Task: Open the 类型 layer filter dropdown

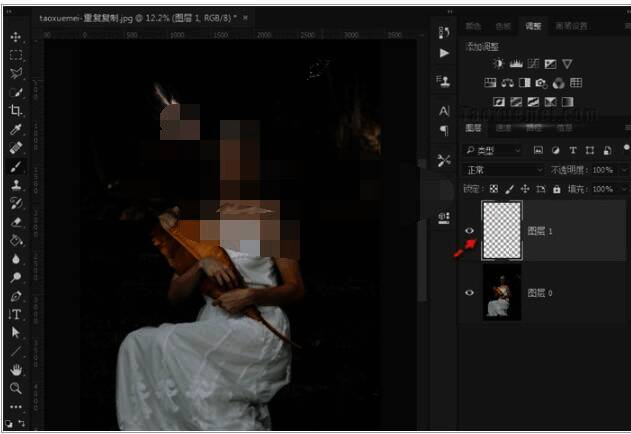Action: tap(493, 150)
